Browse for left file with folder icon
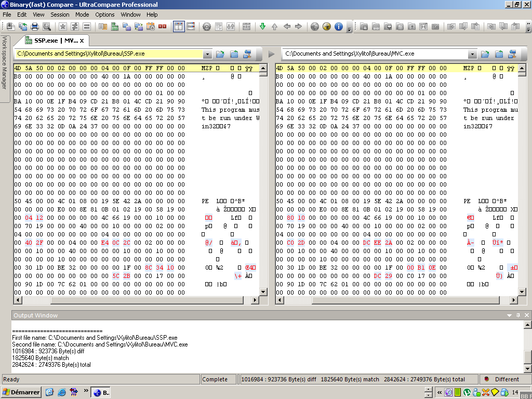The height and width of the screenshot is (399, 532). click(220, 54)
